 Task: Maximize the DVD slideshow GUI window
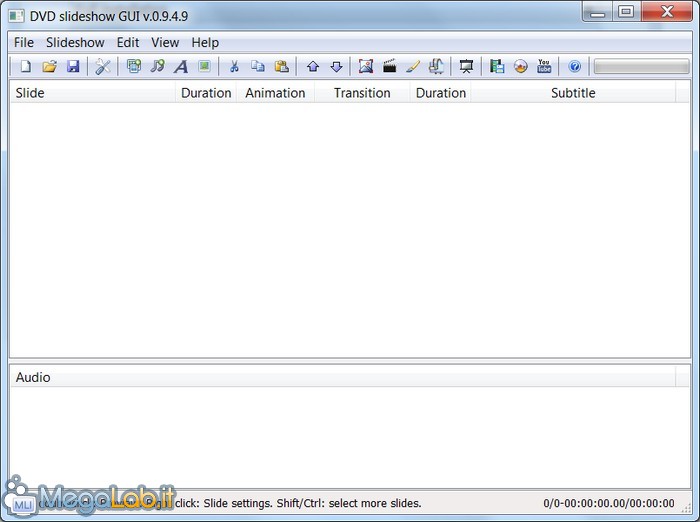click(x=626, y=12)
